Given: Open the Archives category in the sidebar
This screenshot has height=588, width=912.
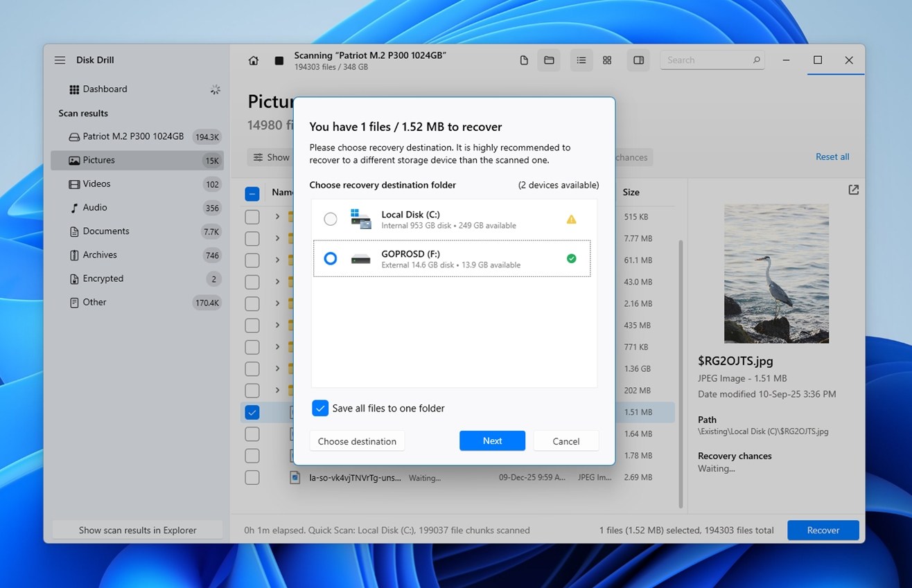Looking at the screenshot, I should point(137,255).
